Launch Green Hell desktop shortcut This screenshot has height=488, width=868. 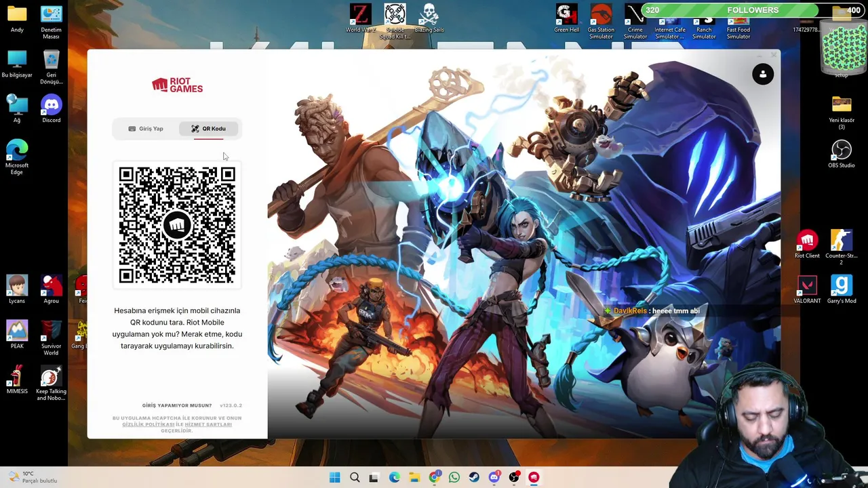[567, 18]
